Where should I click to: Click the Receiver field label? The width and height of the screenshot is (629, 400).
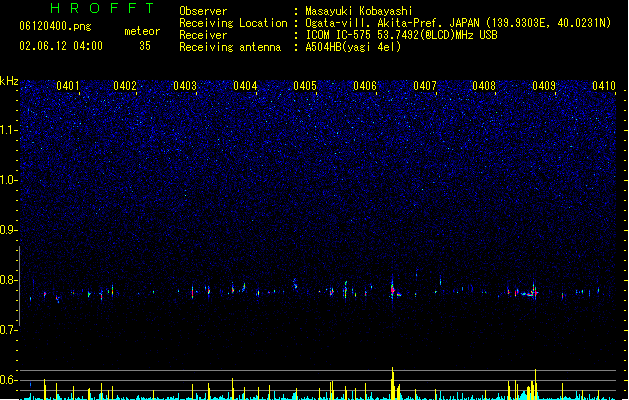[203, 35]
